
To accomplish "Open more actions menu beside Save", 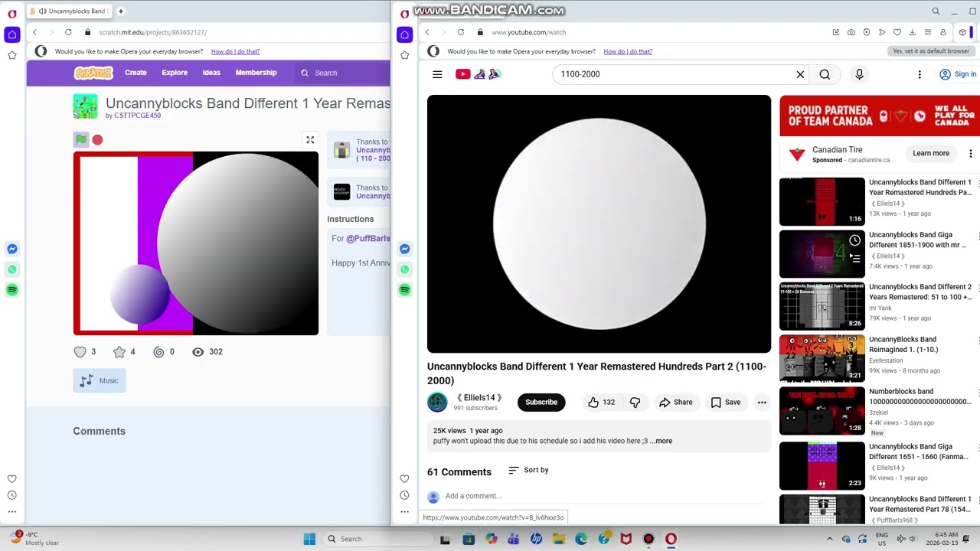I will tap(762, 403).
